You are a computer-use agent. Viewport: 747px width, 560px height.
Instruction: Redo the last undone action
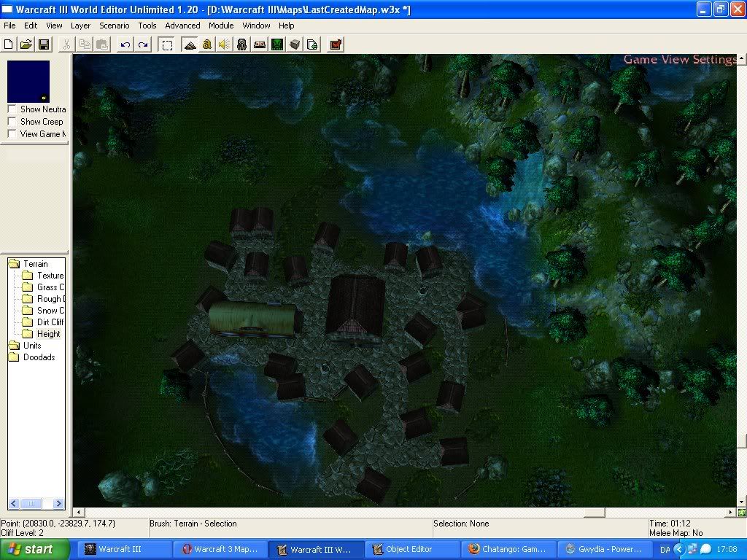[x=143, y=44]
